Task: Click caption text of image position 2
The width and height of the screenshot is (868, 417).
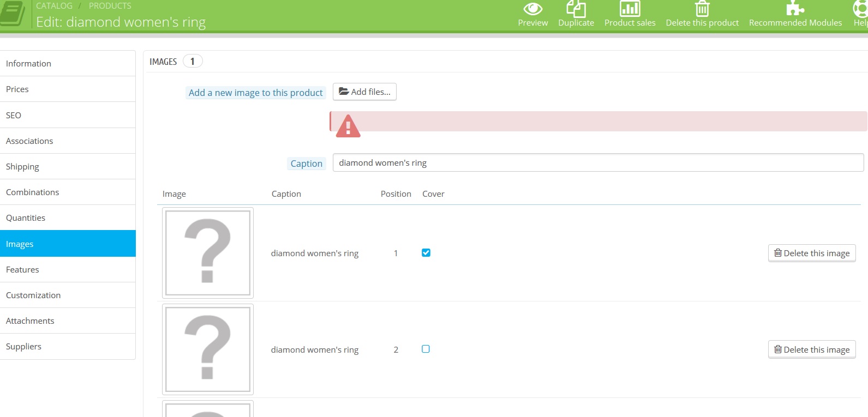Action: (x=315, y=349)
